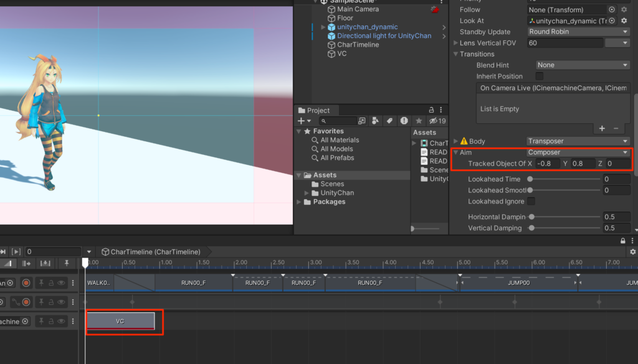Open search-by-type filter in the Project panel
The width and height of the screenshot is (638, 364).
pos(375,121)
